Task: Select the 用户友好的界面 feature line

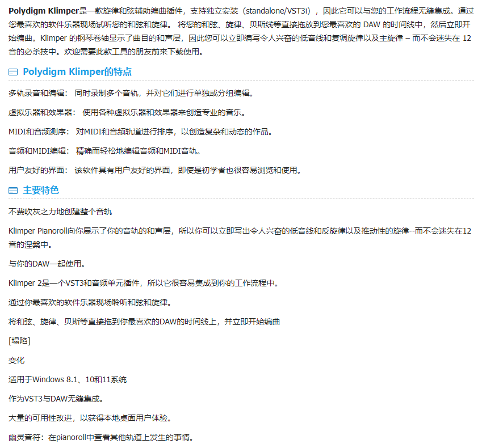Action: 155,170
